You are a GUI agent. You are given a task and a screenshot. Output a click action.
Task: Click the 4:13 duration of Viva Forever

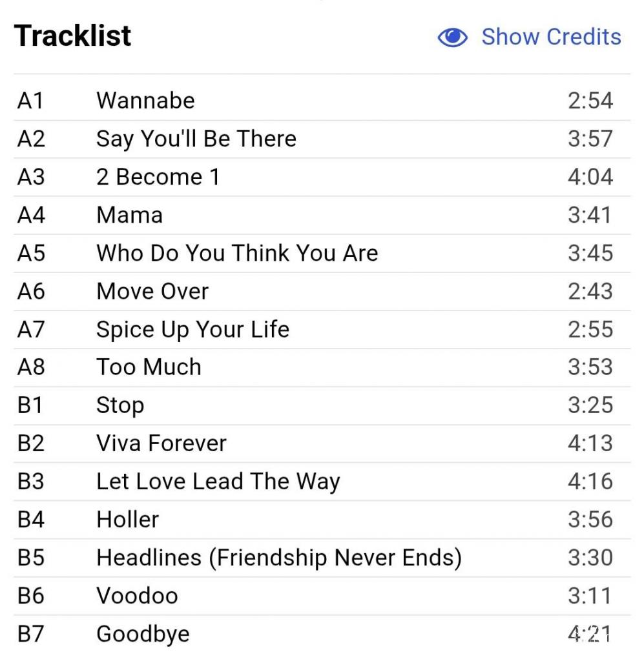[590, 443]
